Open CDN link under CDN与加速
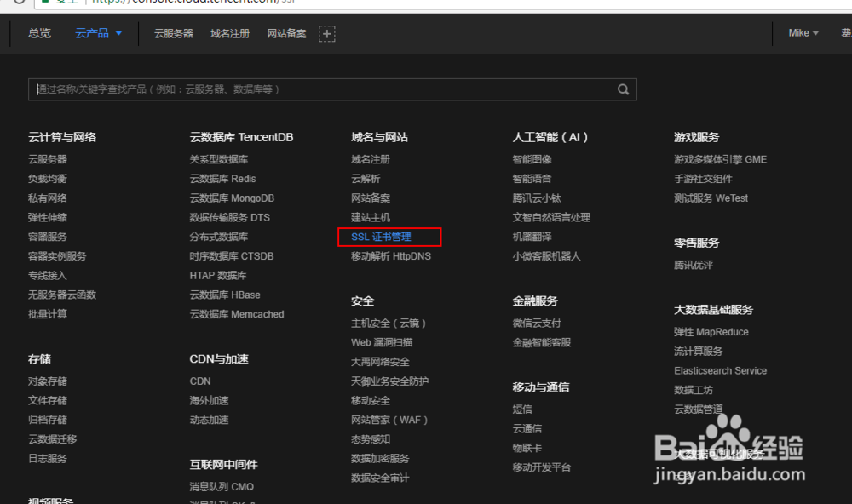The height and width of the screenshot is (504, 852). [200, 381]
